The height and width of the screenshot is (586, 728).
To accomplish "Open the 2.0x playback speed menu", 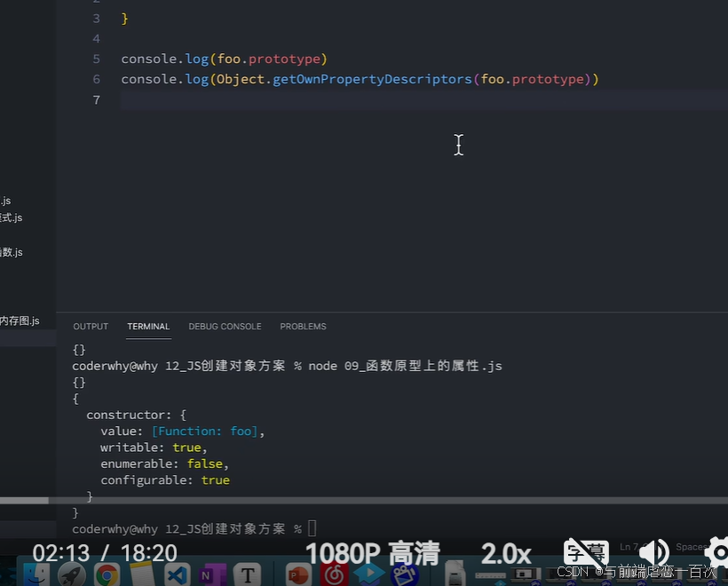I will pos(506,553).
